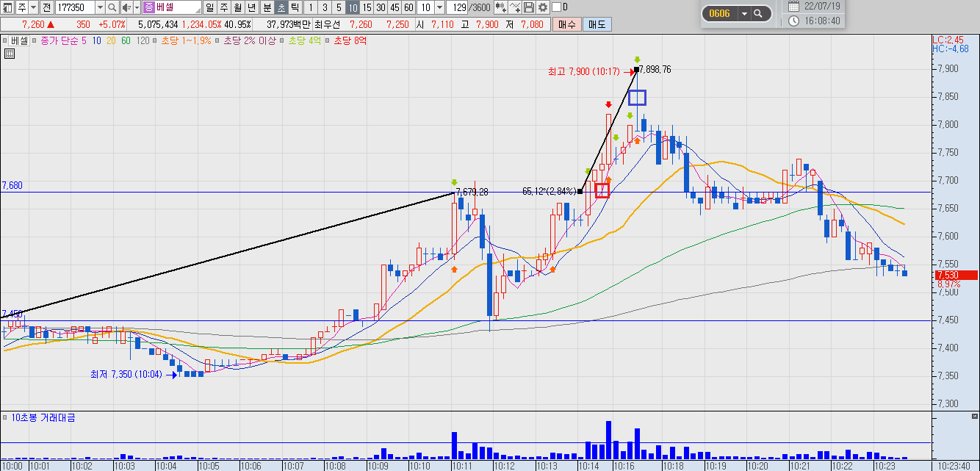The width and height of the screenshot is (980, 471).
Task: Click the 매수 buy button
Action: click(x=566, y=24)
